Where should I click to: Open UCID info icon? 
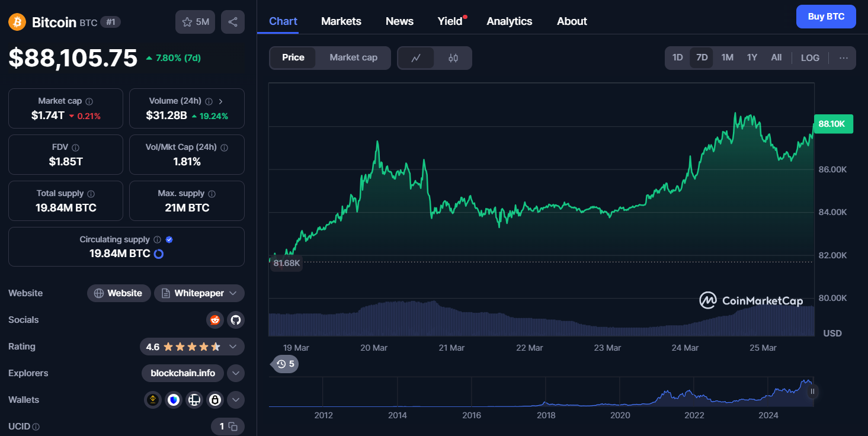click(x=36, y=427)
